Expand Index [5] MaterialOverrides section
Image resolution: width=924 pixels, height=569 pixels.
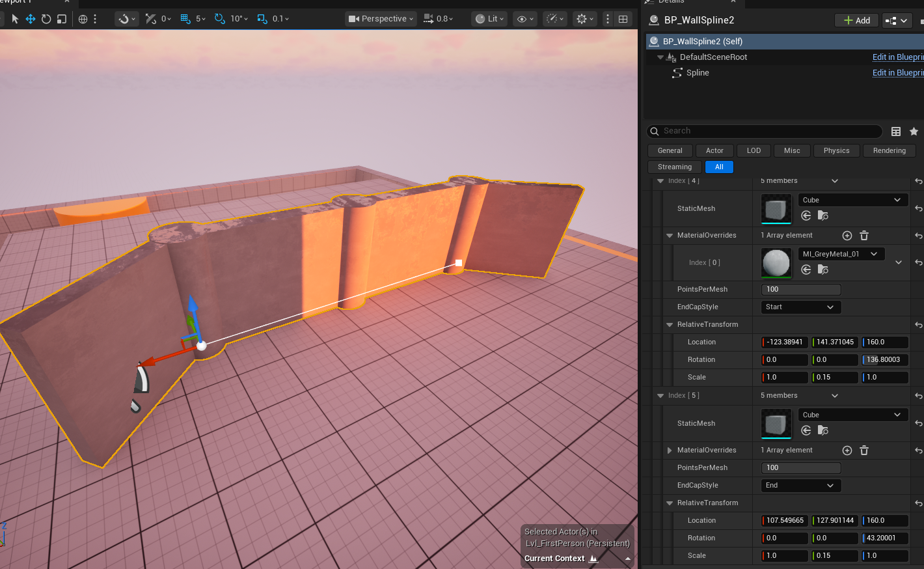[x=670, y=451]
